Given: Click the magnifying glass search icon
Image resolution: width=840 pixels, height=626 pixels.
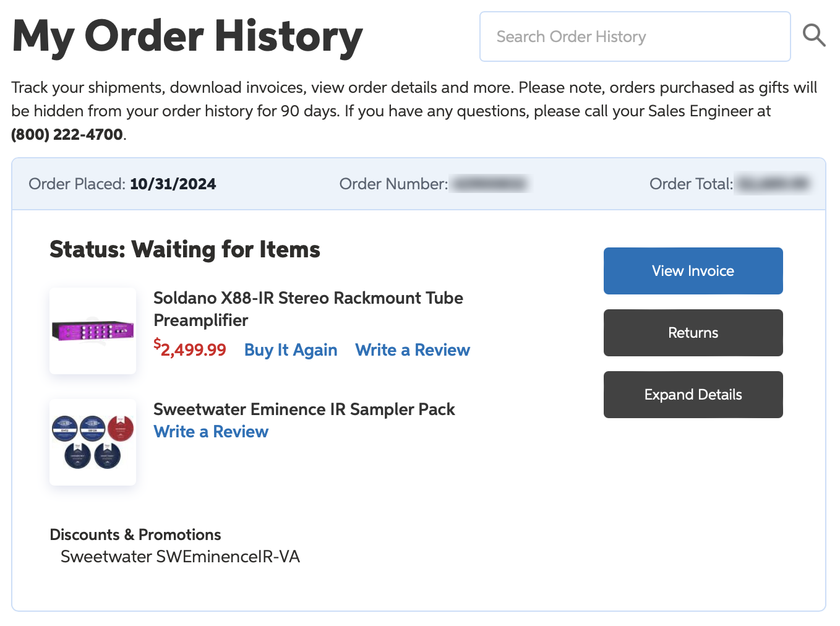Looking at the screenshot, I should (814, 36).
